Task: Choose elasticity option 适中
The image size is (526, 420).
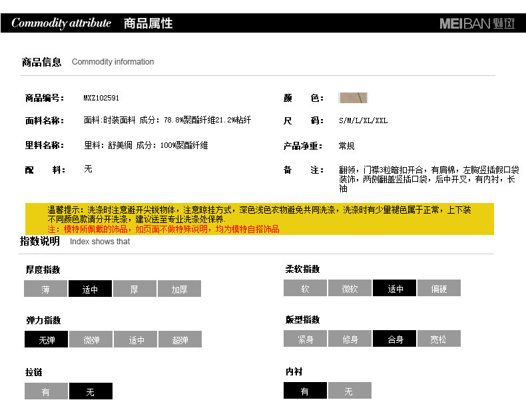Action: 136,339
